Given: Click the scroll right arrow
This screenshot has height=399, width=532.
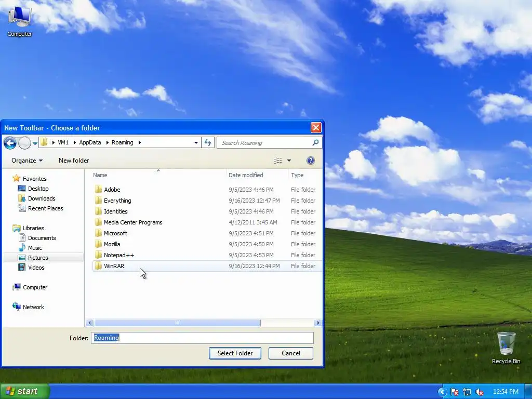Looking at the screenshot, I should pos(318,323).
